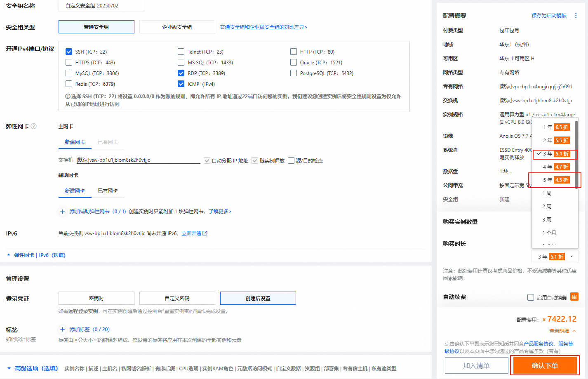Switch to 主网卡 已有网卡 tab
The width and height of the screenshot is (588, 379).
(x=108, y=142)
